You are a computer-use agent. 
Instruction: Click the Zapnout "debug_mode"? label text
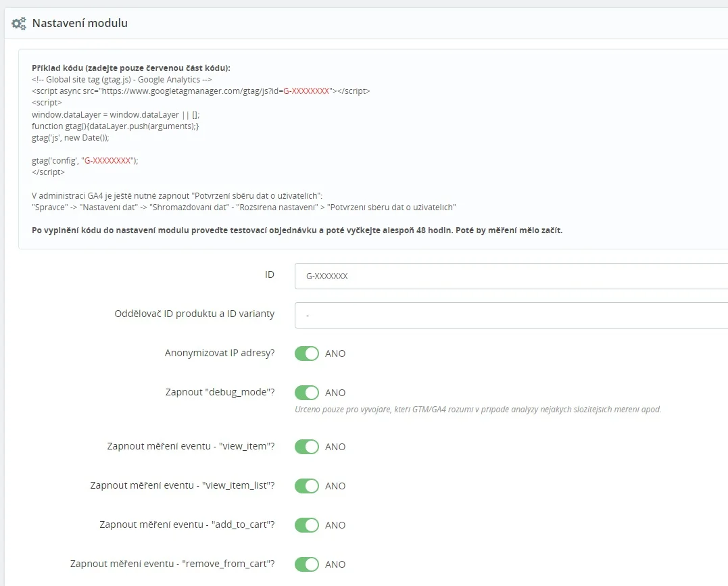(220, 393)
